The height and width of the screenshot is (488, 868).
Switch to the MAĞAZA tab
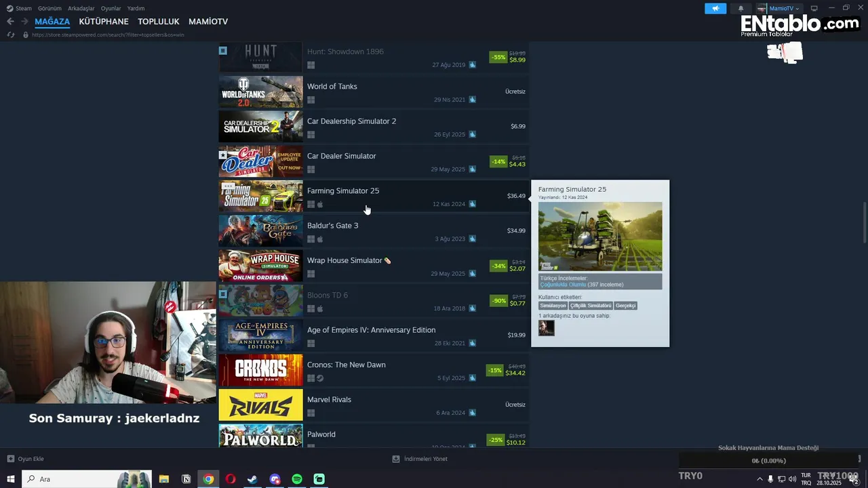coord(52,22)
